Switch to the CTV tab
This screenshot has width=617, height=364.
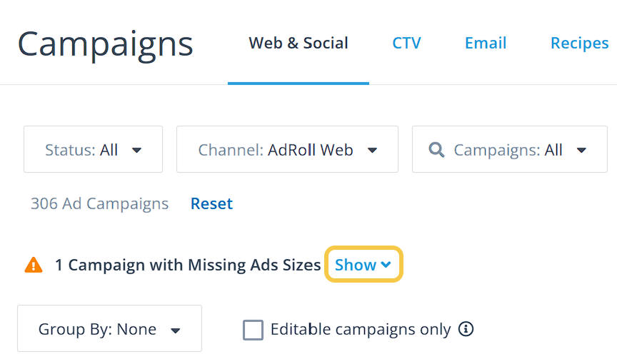pos(406,43)
